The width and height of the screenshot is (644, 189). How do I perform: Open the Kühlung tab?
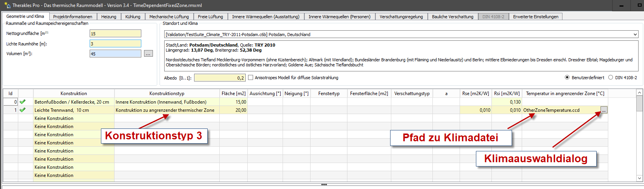point(133,17)
